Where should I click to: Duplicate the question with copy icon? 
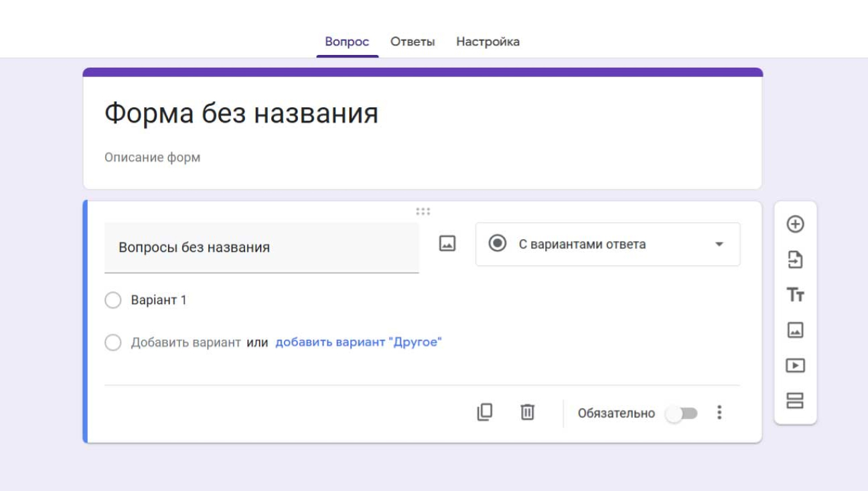tap(484, 412)
